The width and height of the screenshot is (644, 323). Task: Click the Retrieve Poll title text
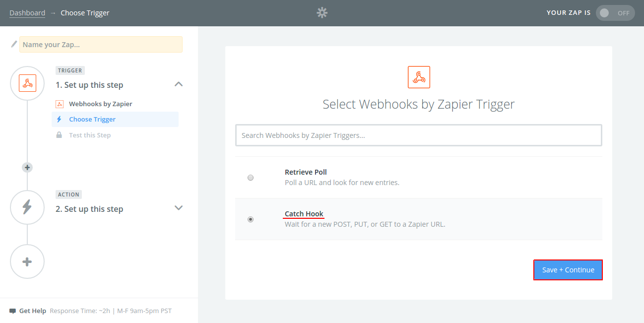[306, 172]
